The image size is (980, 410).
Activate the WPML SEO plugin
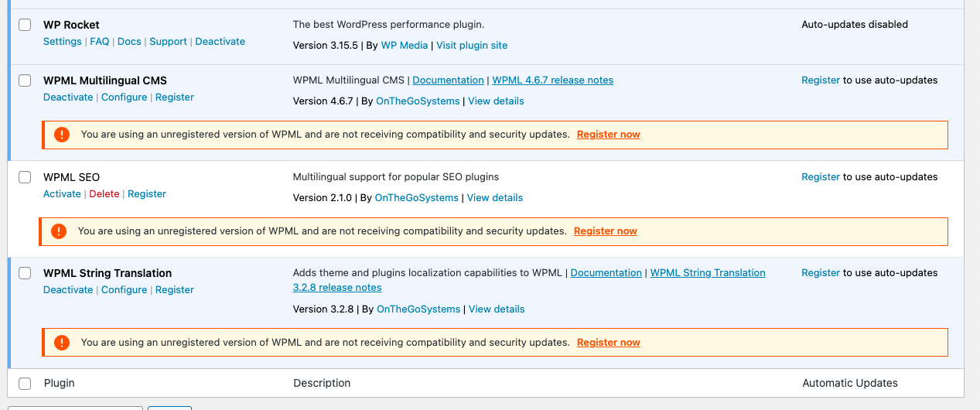(x=62, y=194)
